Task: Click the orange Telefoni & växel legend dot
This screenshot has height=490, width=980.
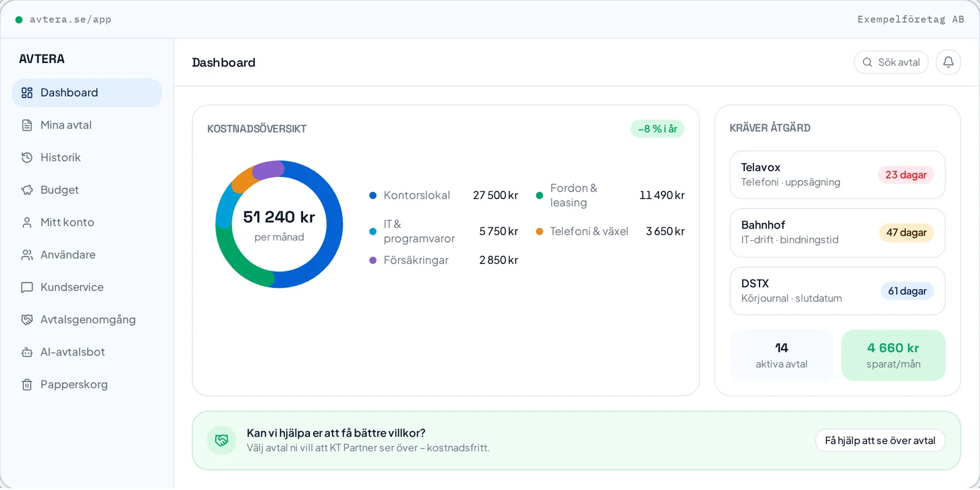Action: coord(540,232)
